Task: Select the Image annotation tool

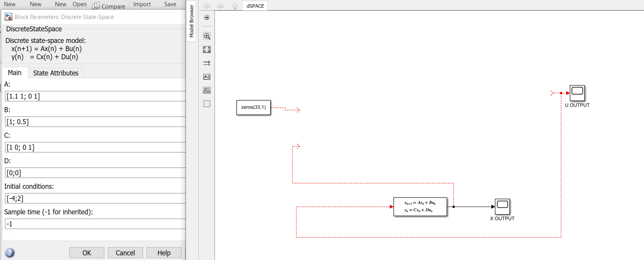Action: coord(207,90)
